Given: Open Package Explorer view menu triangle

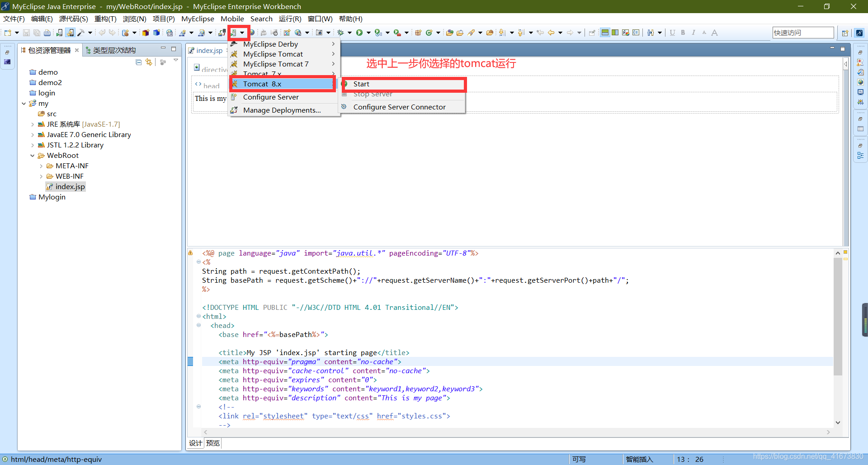Looking at the screenshot, I should click(176, 60).
